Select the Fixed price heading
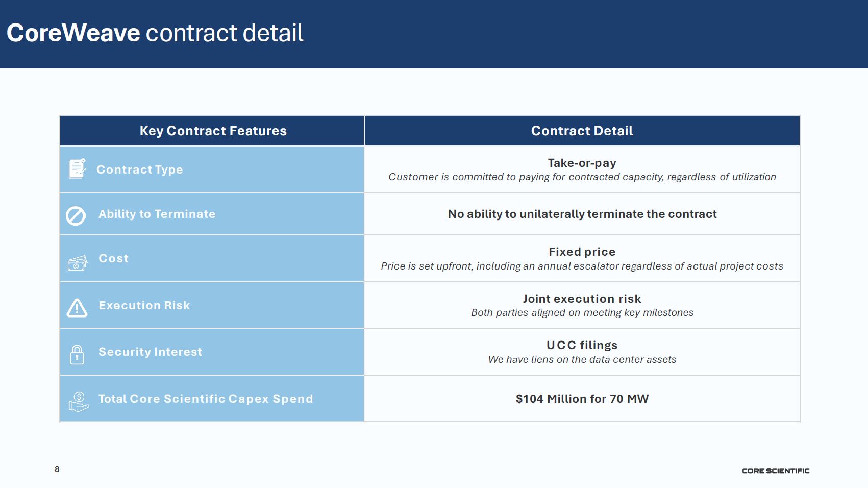This screenshot has height=488, width=868. (x=582, y=252)
